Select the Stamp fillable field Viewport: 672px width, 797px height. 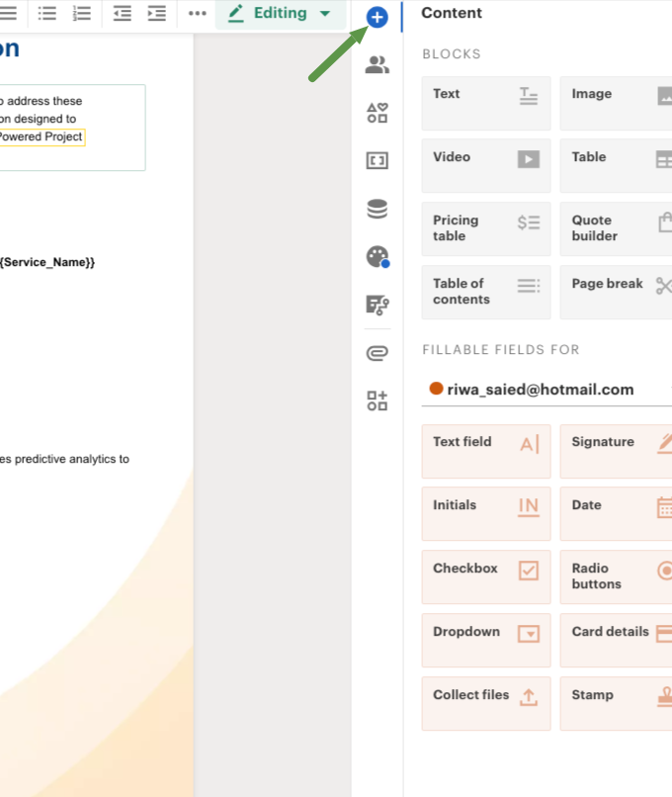click(616, 703)
